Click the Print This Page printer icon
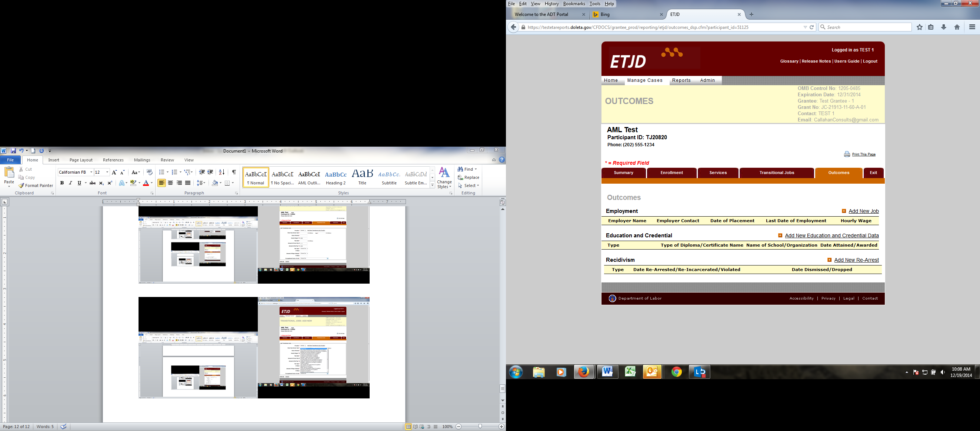980x431 pixels. coord(847,154)
